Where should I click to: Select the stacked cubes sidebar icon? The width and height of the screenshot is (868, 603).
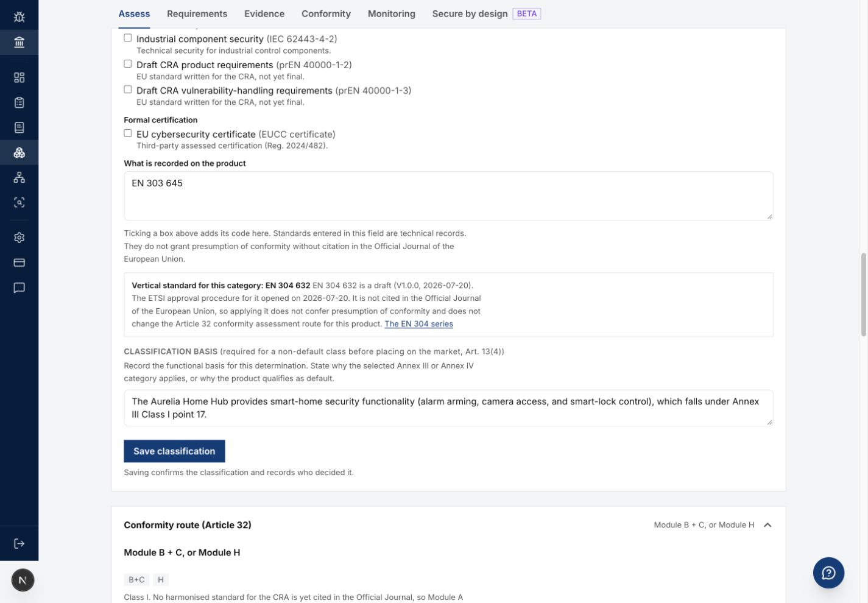pos(19,152)
